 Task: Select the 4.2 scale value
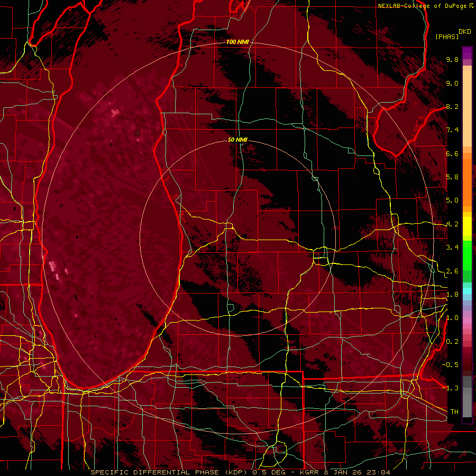452,224
